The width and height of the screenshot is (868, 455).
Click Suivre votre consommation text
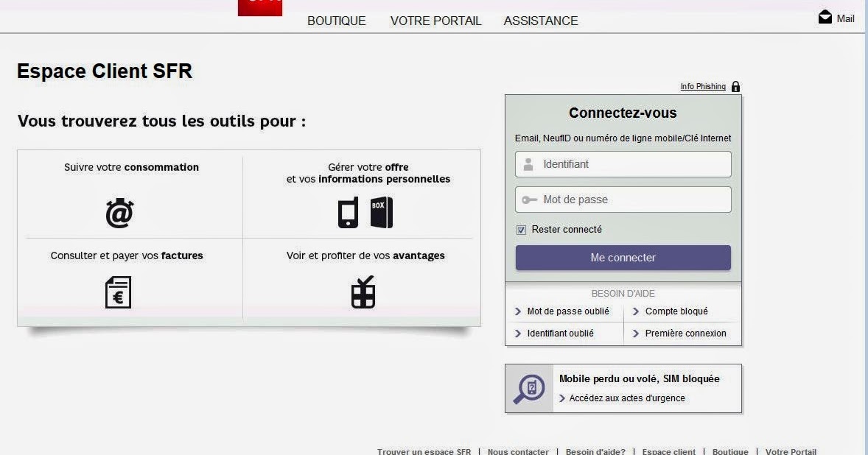pyautogui.click(x=131, y=167)
